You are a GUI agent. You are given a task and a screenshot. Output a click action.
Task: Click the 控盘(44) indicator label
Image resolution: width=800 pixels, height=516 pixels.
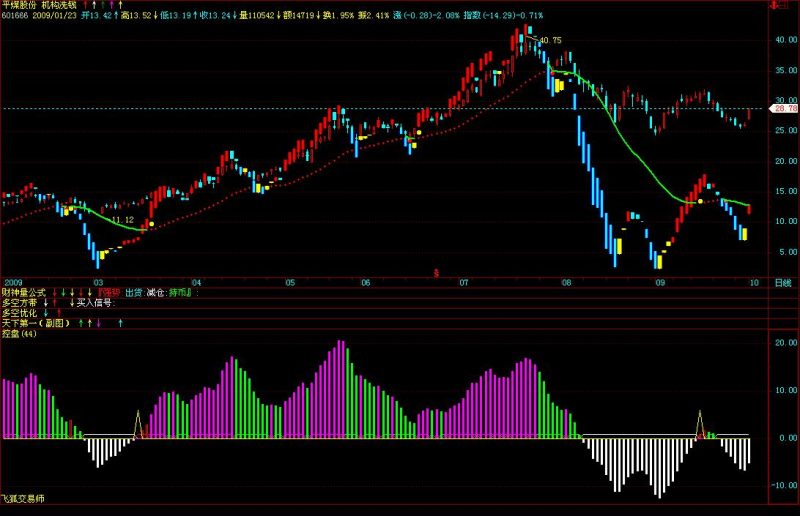[19, 334]
